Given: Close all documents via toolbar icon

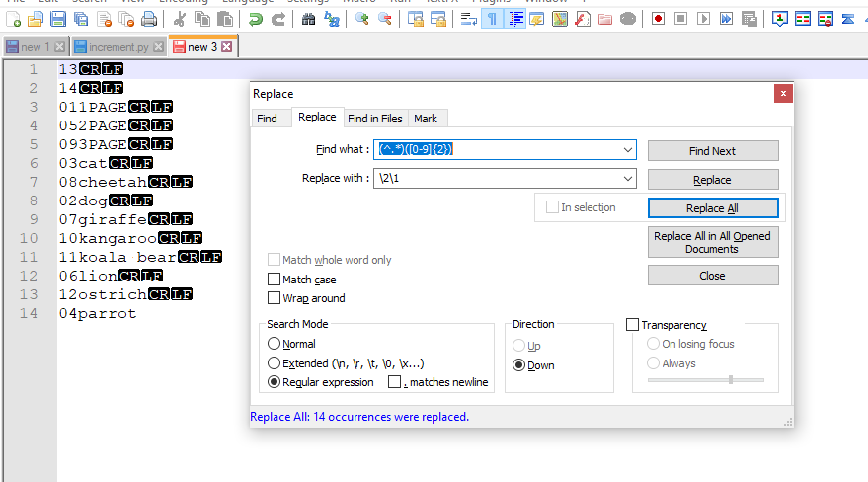Looking at the screenshot, I should pyautogui.click(x=126, y=20).
